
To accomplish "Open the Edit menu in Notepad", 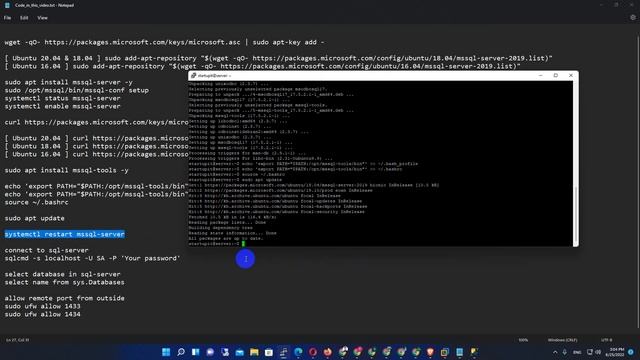I will (24, 18).
